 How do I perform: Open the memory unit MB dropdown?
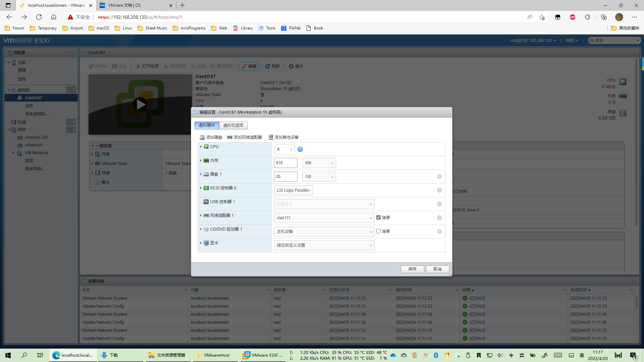click(319, 163)
